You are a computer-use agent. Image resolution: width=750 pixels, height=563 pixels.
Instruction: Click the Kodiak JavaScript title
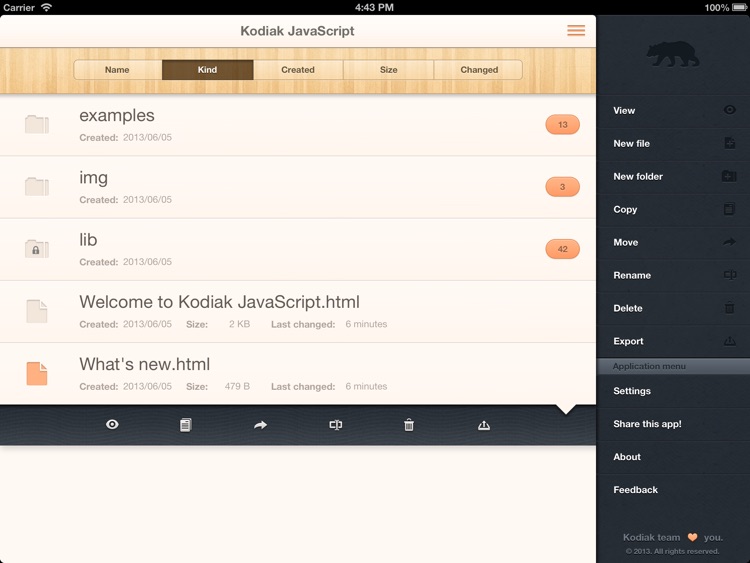(297, 31)
